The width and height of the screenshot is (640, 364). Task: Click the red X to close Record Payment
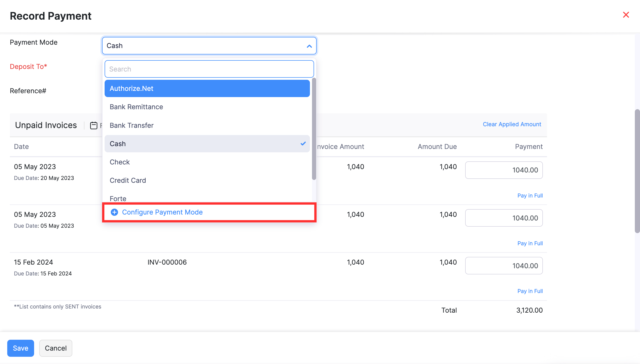pyautogui.click(x=626, y=15)
